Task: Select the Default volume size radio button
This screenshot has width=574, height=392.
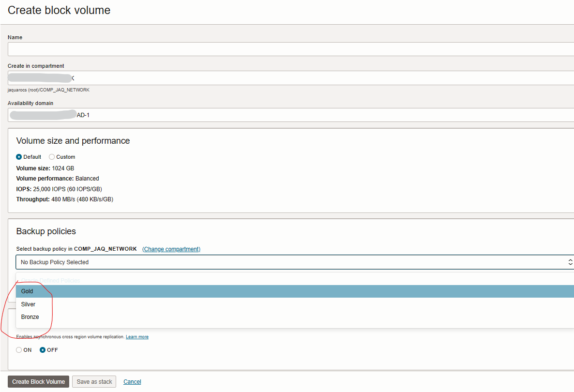Action: click(19, 156)
